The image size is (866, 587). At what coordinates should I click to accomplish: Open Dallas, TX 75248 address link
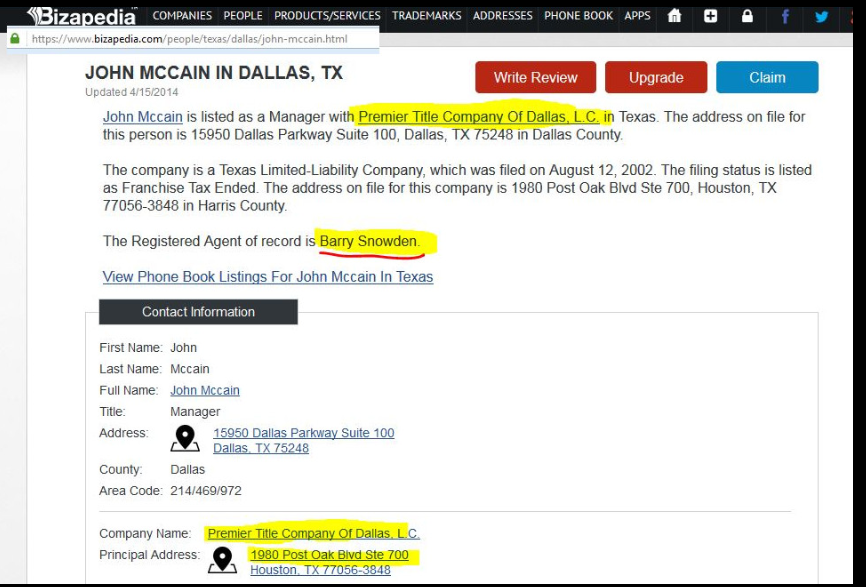click(x=261, y=448)
